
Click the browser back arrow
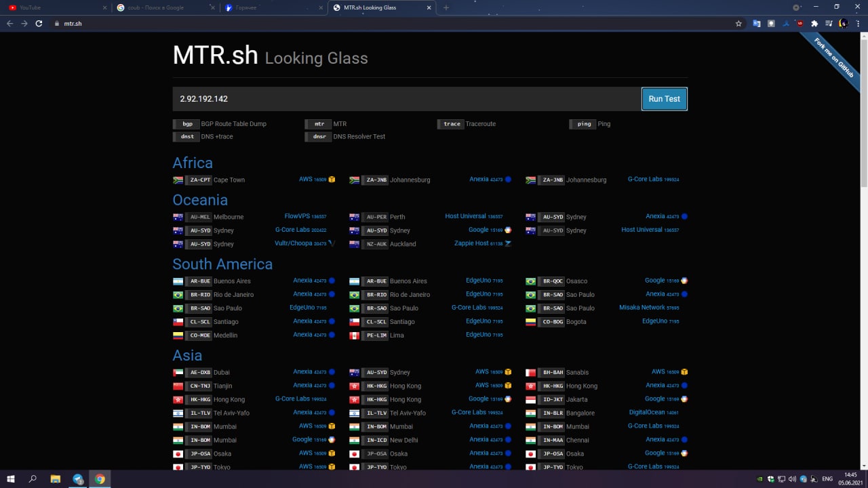[x=9, y=23]
